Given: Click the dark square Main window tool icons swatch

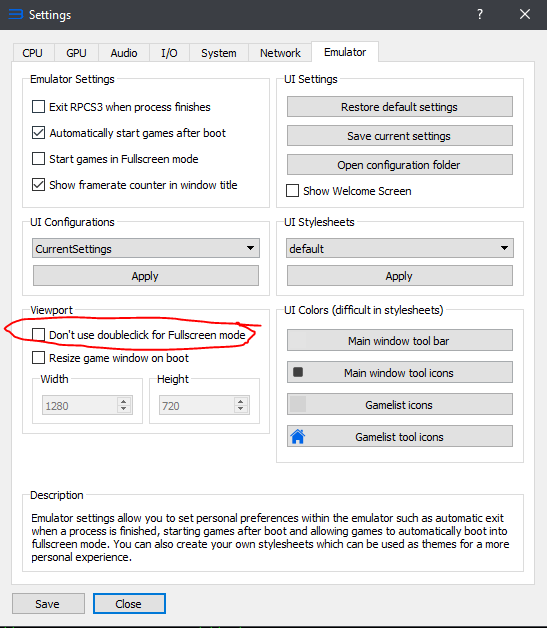Looking at the screenshot, I should click(298, 372).
